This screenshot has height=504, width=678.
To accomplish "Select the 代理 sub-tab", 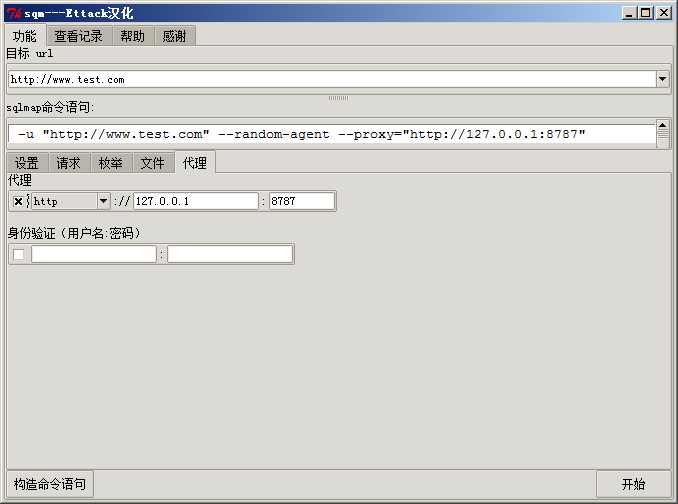I will coord(195,163).
